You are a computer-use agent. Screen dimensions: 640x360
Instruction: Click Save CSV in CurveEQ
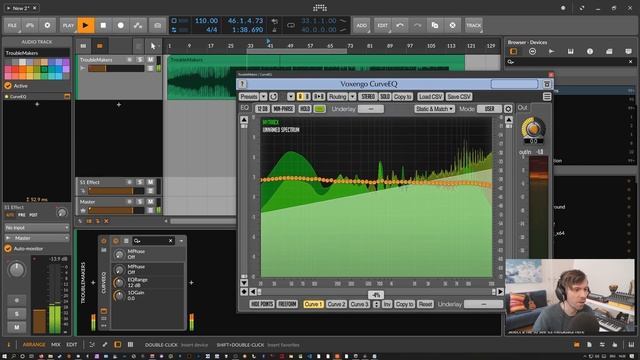tap(459, 97)
